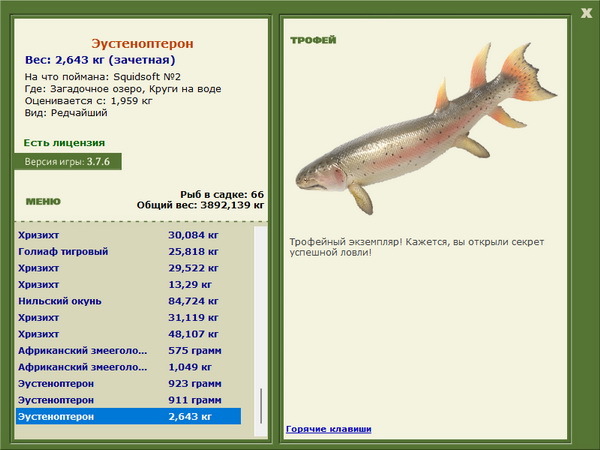Open the МЕНЮ button
The width and height of the screenshot is (600, 450).
43,202
